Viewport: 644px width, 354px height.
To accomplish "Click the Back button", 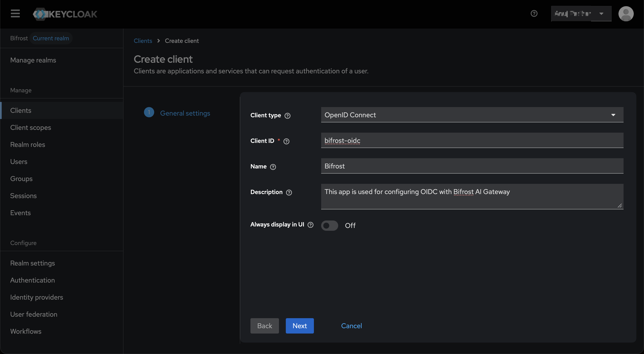I will click(x=264, y=326).
